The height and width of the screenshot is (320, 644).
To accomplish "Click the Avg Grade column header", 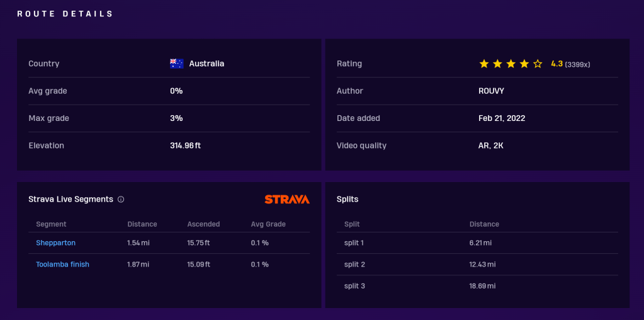I will pyautogui.click(x=268, y=224).
